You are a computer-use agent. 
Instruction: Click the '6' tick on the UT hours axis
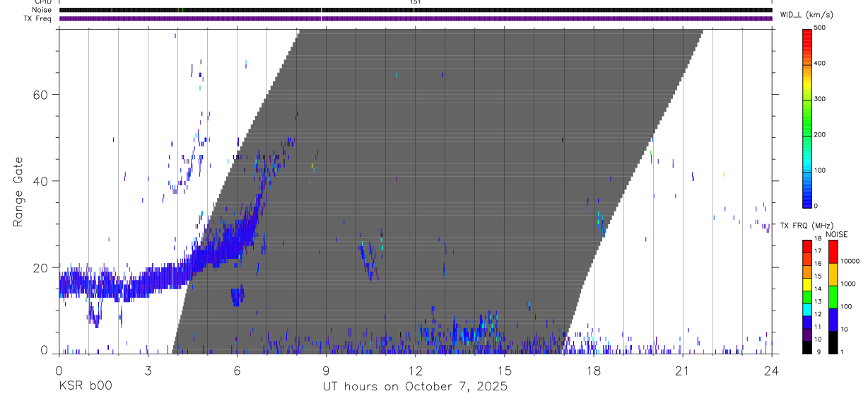coord(237,371)
